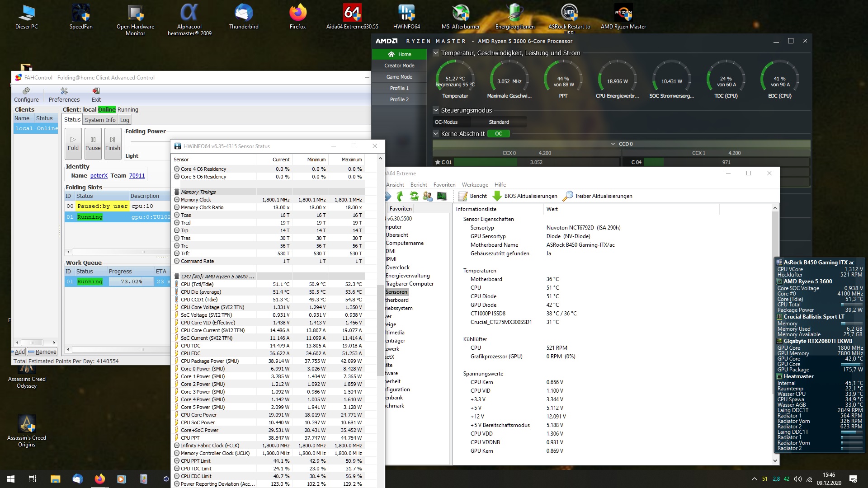Select Game Mode in Ryzen Master
Screen dimensions: 868x488
pyautogui.click(x=399, y=77)
